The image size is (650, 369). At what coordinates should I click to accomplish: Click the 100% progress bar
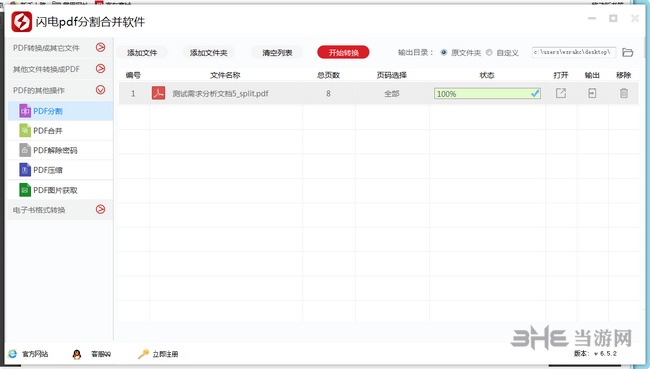(487, 93)
